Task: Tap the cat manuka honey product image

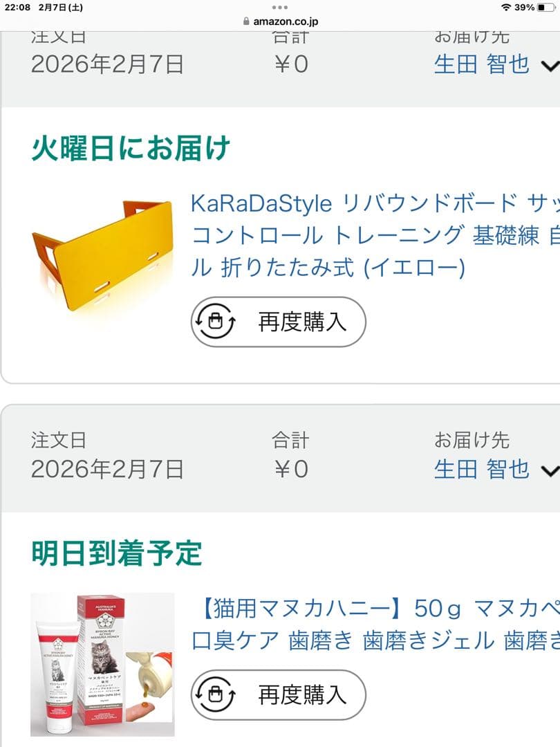Action: [102, 665]
